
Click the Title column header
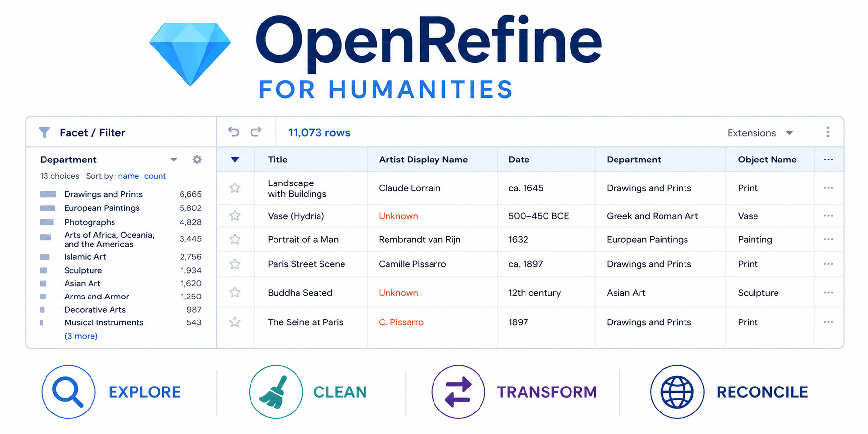point(277,160)
